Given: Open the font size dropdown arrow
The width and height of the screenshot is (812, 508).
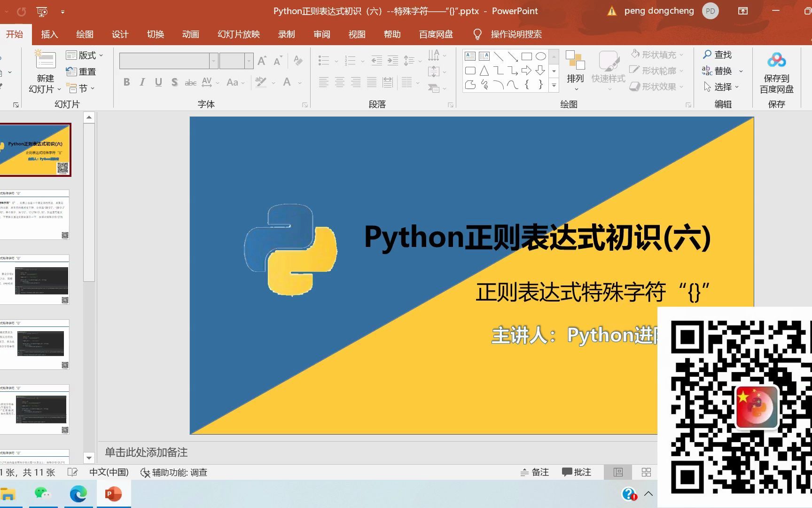Looking at the screenshot, I should [249, 61].
